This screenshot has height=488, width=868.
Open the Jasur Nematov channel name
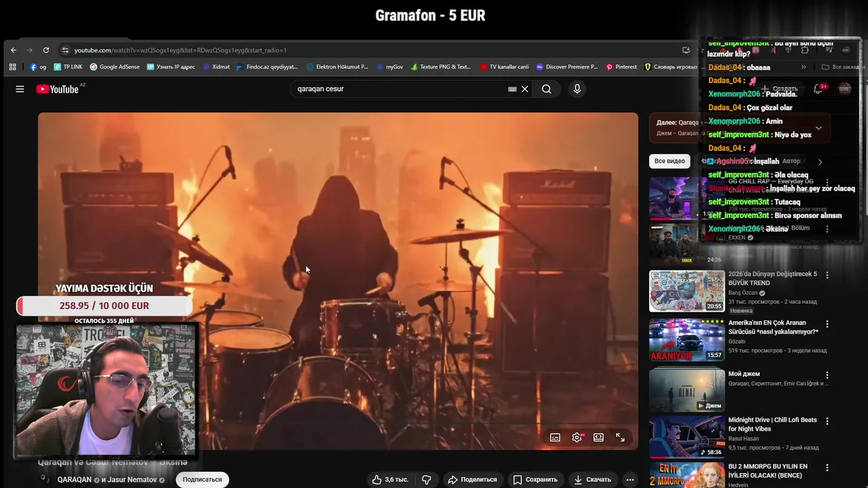coord(132,480)
